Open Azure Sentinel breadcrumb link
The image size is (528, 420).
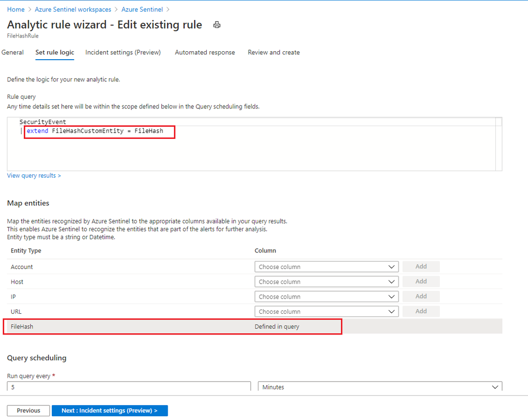[x=142, y=10]
